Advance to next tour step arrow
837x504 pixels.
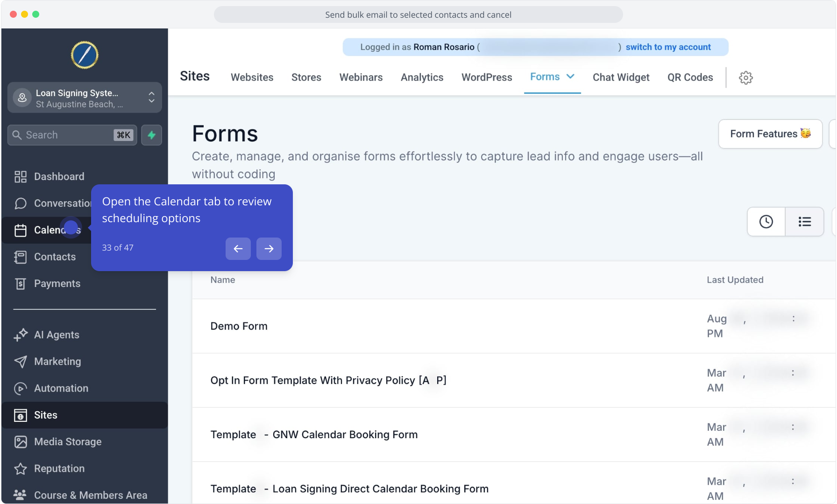click(x=269, y=249)
